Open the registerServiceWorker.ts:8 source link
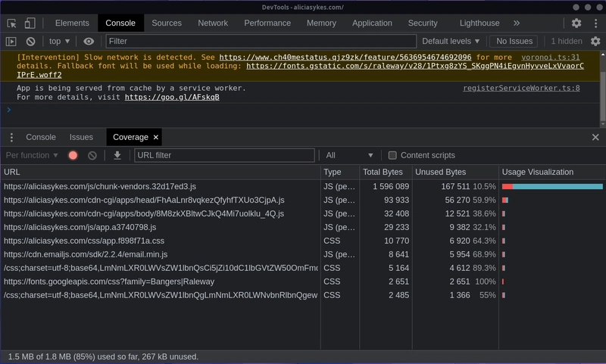Screen dimensions: 606x364 point(521,88)
